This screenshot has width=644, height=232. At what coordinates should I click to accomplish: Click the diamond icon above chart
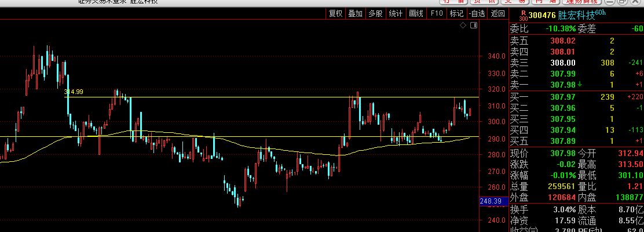tap(463, 26)
